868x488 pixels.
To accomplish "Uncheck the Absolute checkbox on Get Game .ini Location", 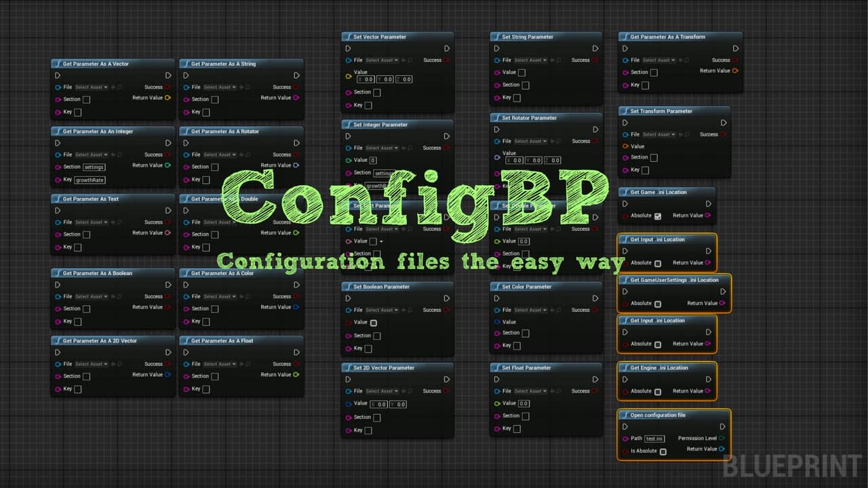I will click(x=658, y=216).
